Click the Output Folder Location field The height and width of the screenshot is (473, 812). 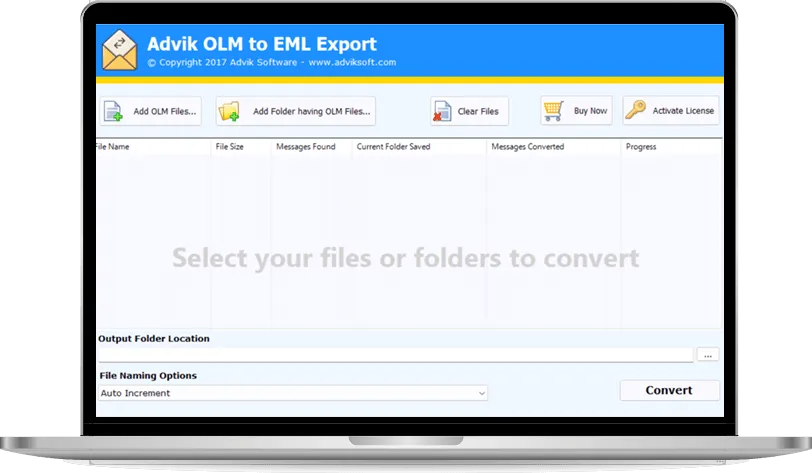click(396, 355)
